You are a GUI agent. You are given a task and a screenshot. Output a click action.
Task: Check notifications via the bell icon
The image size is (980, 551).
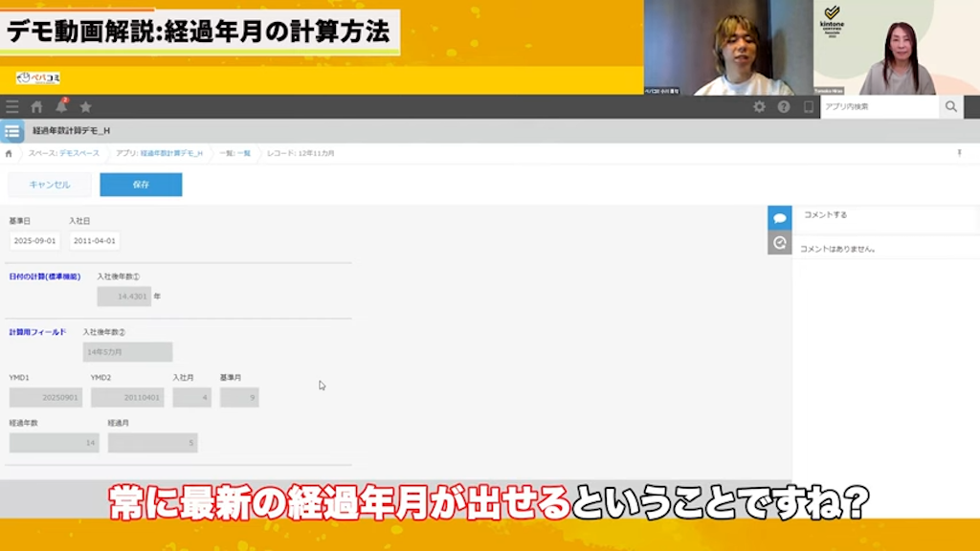coord(60,107)
